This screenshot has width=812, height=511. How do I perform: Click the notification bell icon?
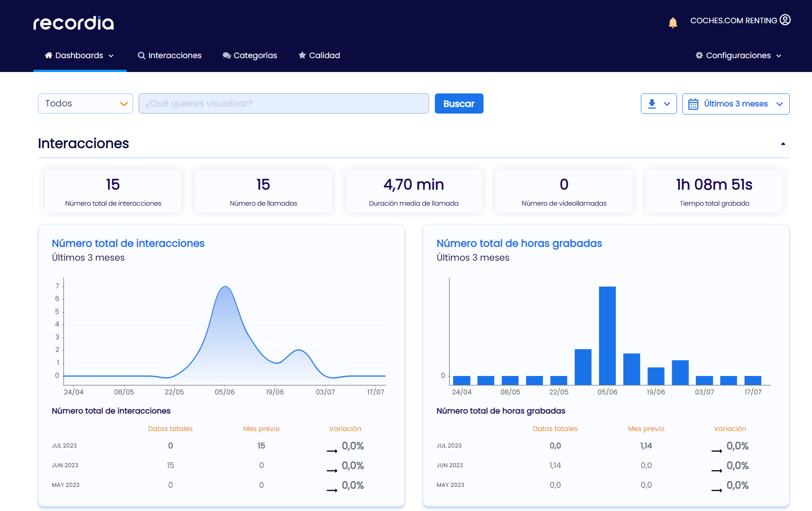click(x=673, y=22)
